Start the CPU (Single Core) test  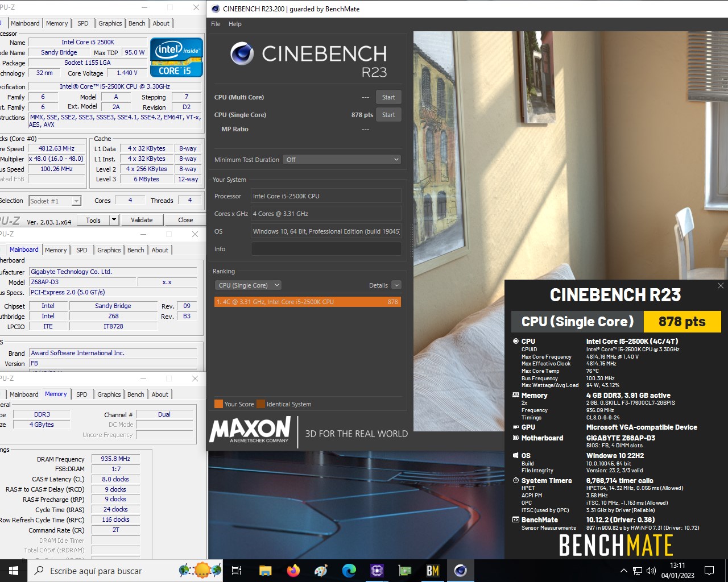tap(388, 115)
